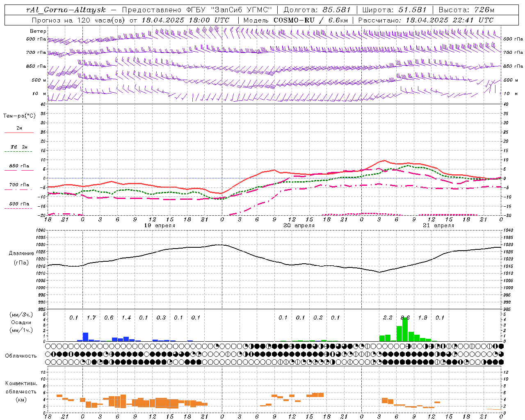Click the tallest green precipitation bar
The height and width of the screenshot is (420, 525).
point(405,329)
